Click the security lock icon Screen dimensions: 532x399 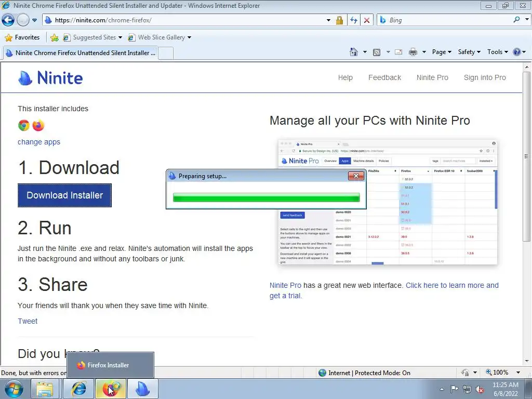coord(339,20)
